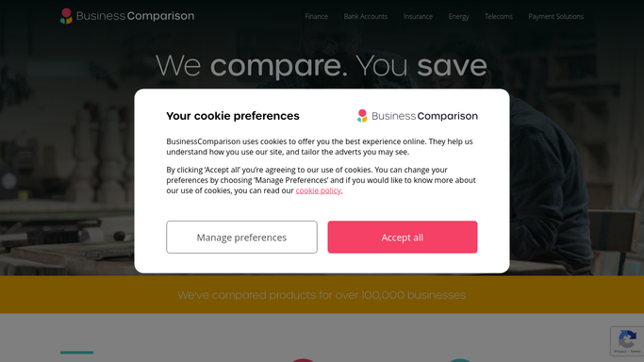Click the Accept all button
Image resolution: width=644 pixels, height=362 pixels.
[402, 237]
